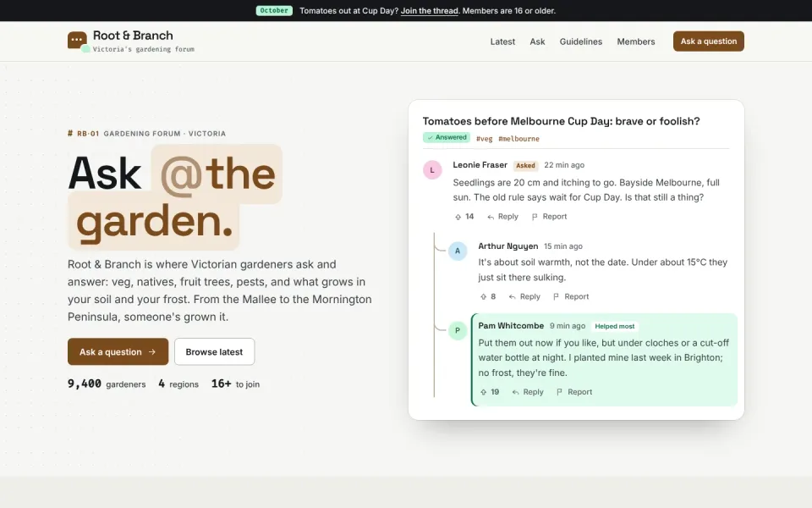Viewport: 812px width, 508px height.
Task: Follow the Join the thread link
Action: point(430,11)
